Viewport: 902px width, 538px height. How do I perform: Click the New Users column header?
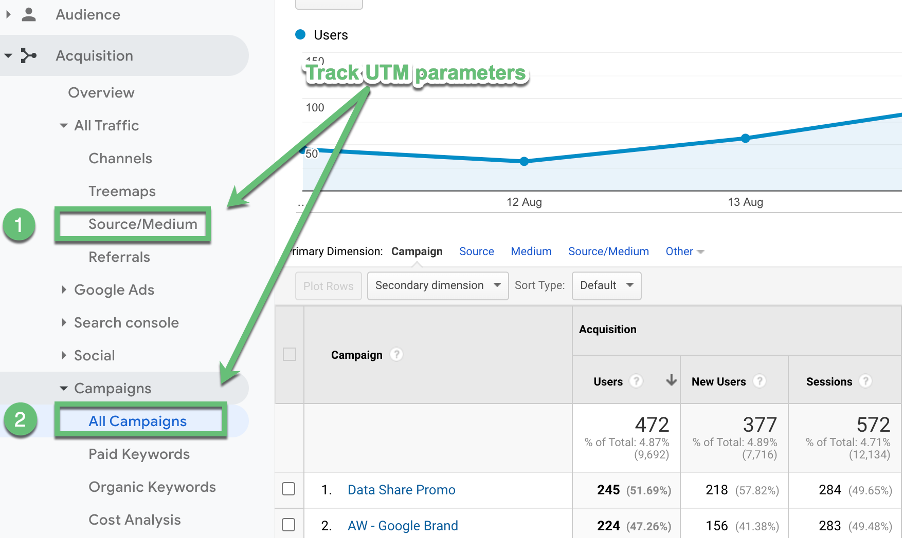pyautogui.click(x=718, y=381)
